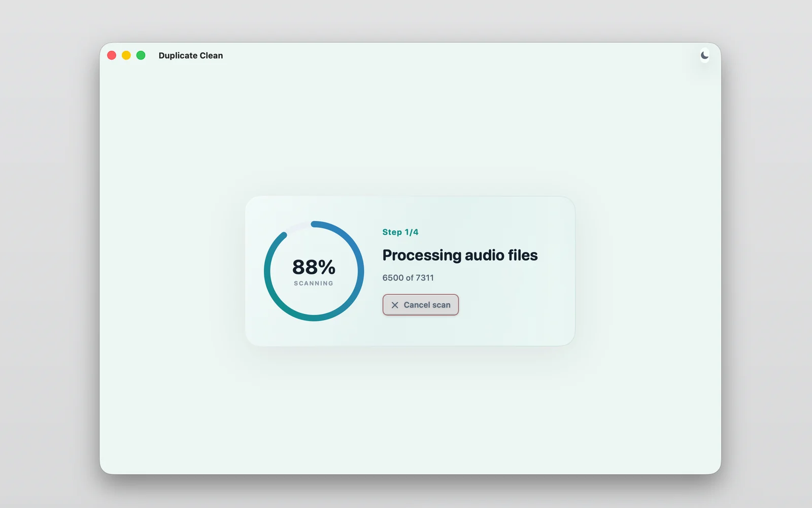Toggle dark mode with the moon icon
The height and width of the screenshot is (508, 812).
click(704, 55)
